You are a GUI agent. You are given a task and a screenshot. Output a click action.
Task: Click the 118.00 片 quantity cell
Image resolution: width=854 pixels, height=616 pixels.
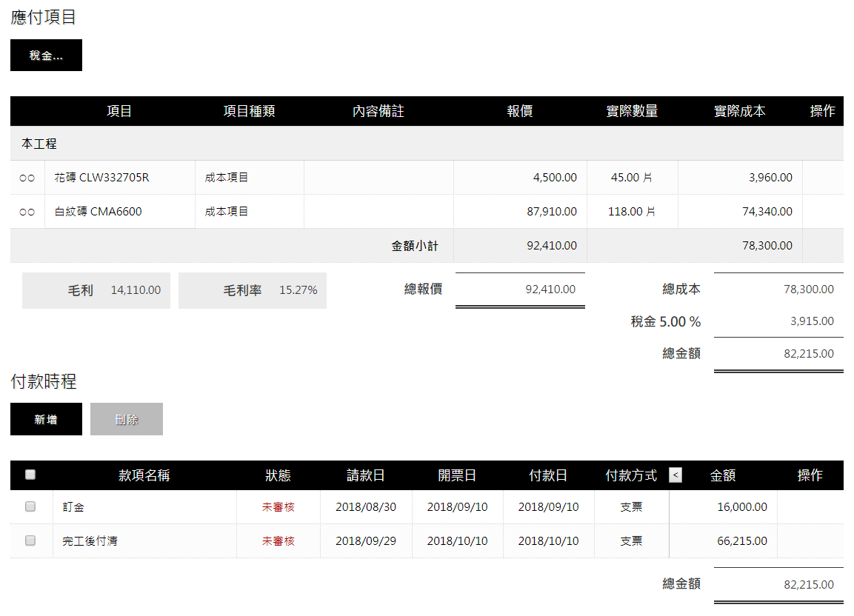(x=631, y=212)
